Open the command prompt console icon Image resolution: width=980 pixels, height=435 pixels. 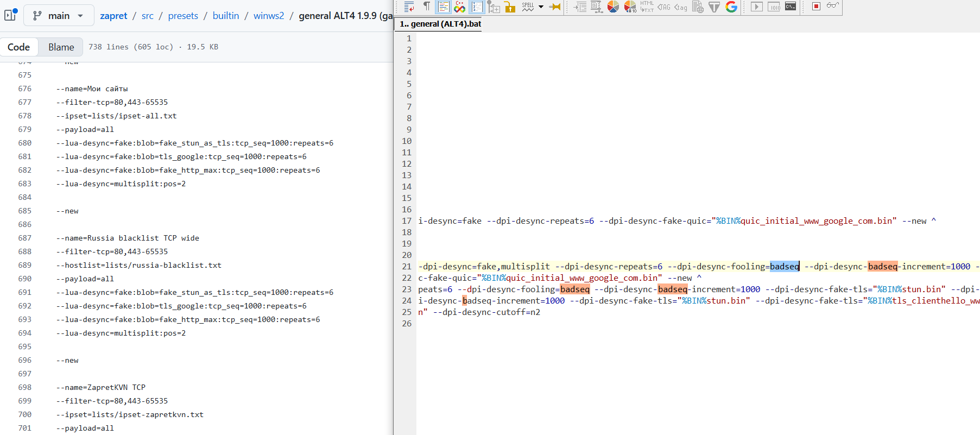(x=791, y=7)
